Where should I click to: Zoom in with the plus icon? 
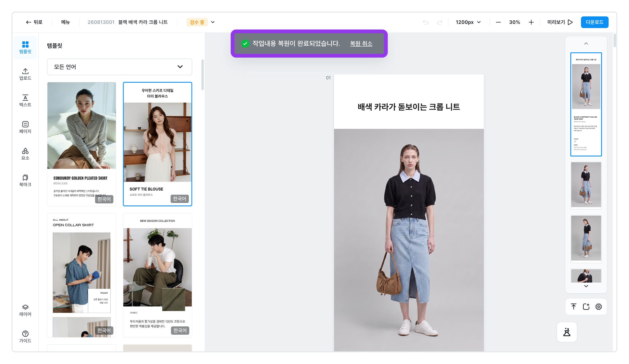click(531, 22)
